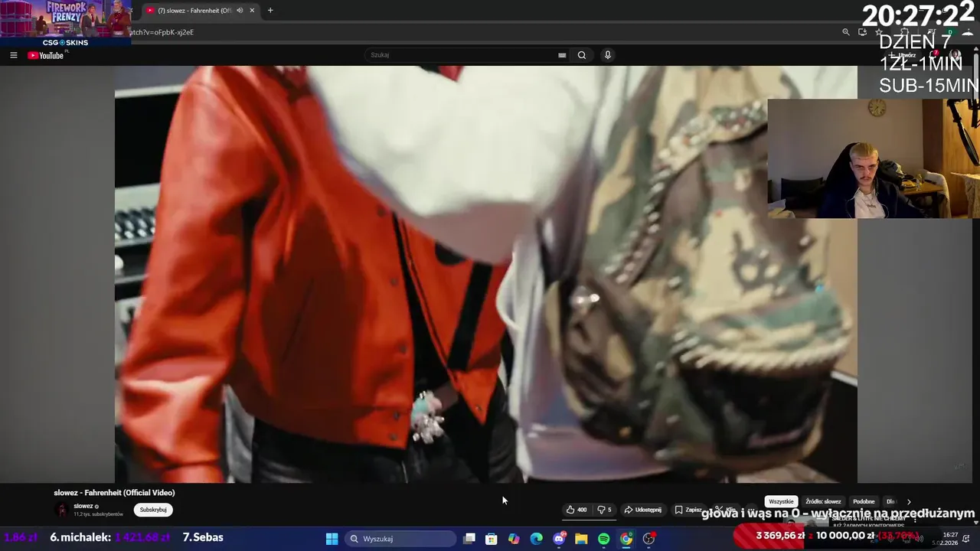Click the taskbar Wyszukaj search box
The height and width of the screenshot is (551, 980).
(400, 539)
